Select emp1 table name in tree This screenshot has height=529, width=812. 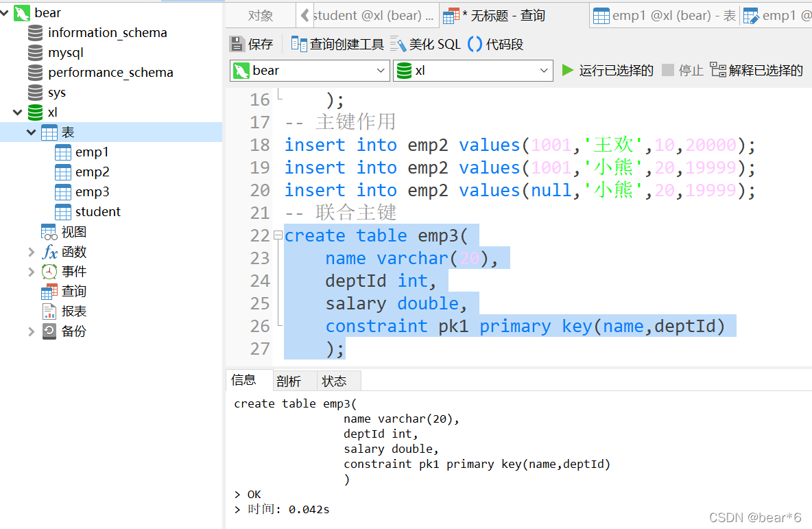(92, 152)
